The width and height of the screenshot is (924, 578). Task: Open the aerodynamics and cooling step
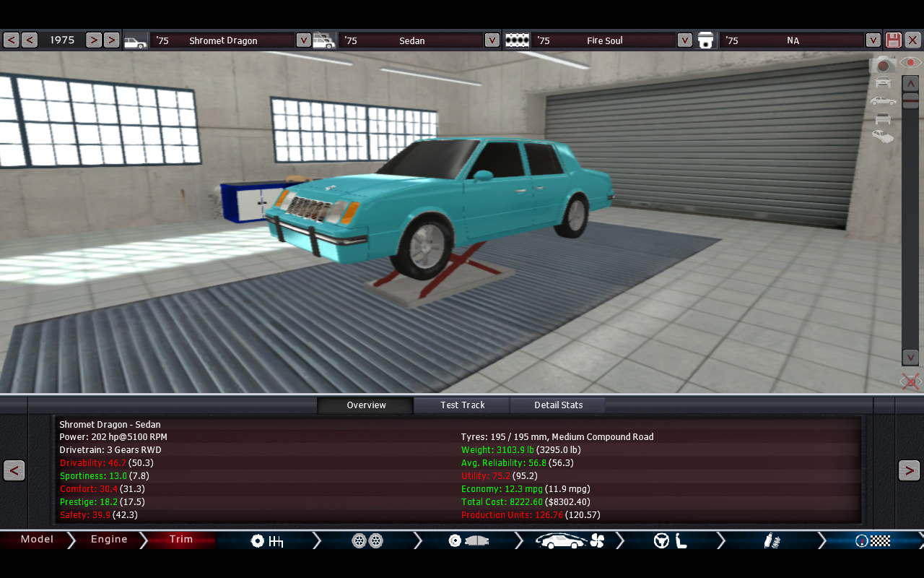(x=569, y=540)
